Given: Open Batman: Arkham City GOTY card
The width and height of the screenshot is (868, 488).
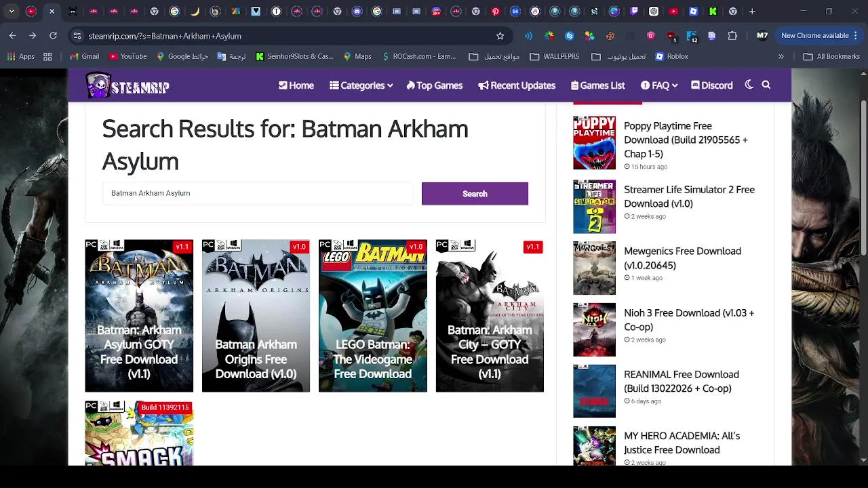Looking at the screenshot, I should click(x=490, y=316).
